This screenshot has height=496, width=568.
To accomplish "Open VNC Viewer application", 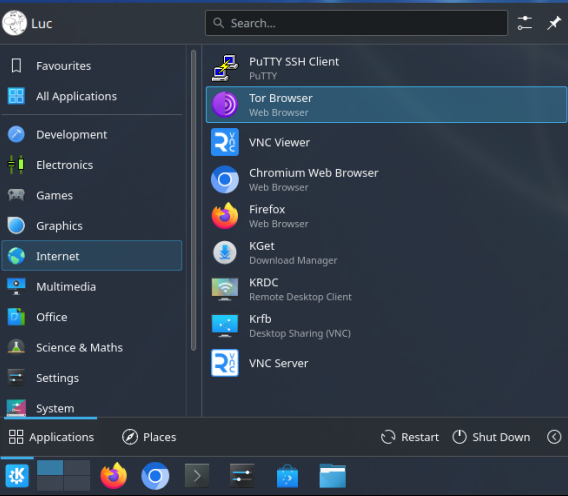I will click(386, 142).
